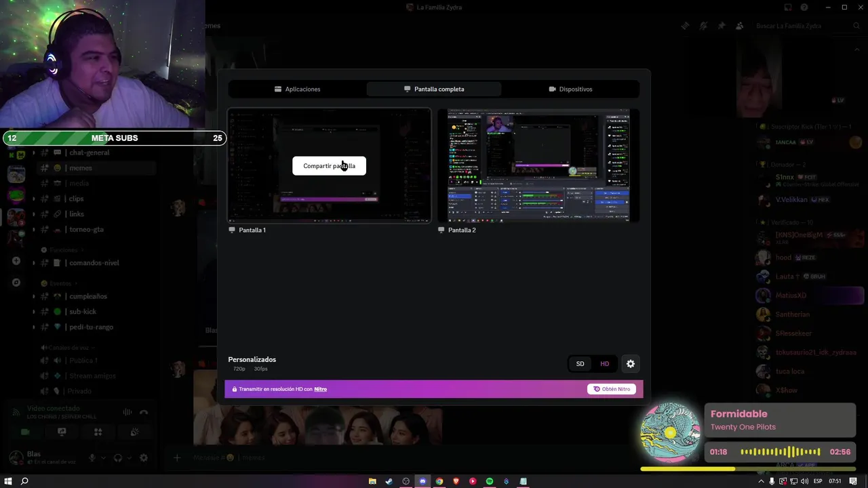Open Steam from taskbar

(x=389, y=481)
